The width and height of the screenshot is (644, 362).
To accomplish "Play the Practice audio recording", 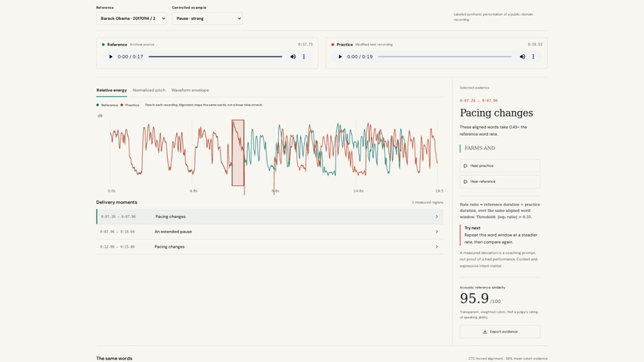I will (340, 57).
